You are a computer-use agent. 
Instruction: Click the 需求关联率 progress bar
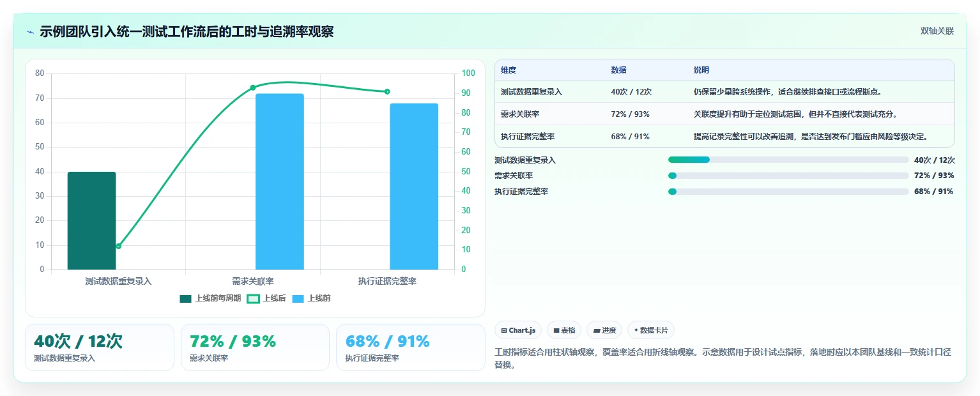pos(788,176)
